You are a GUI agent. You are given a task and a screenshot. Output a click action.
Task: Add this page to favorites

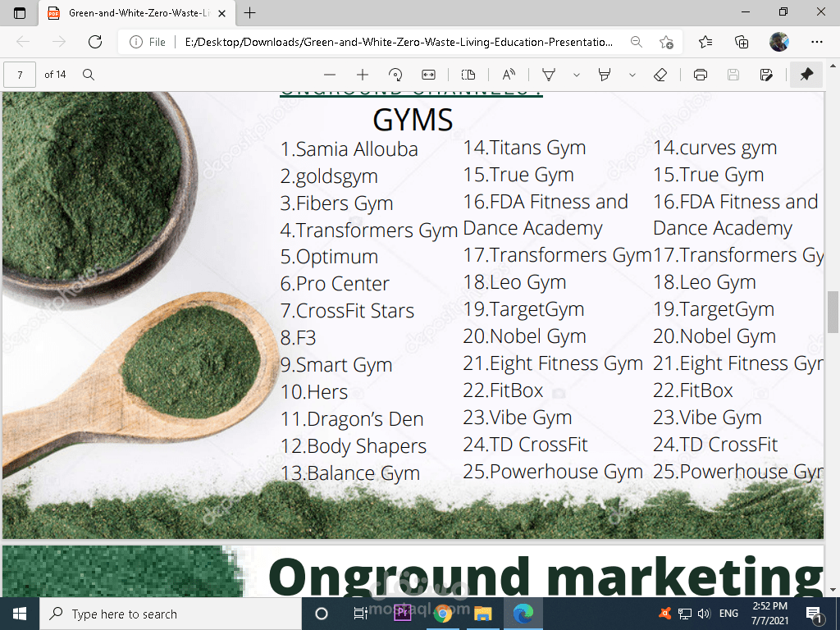click(x=666, y=42)
